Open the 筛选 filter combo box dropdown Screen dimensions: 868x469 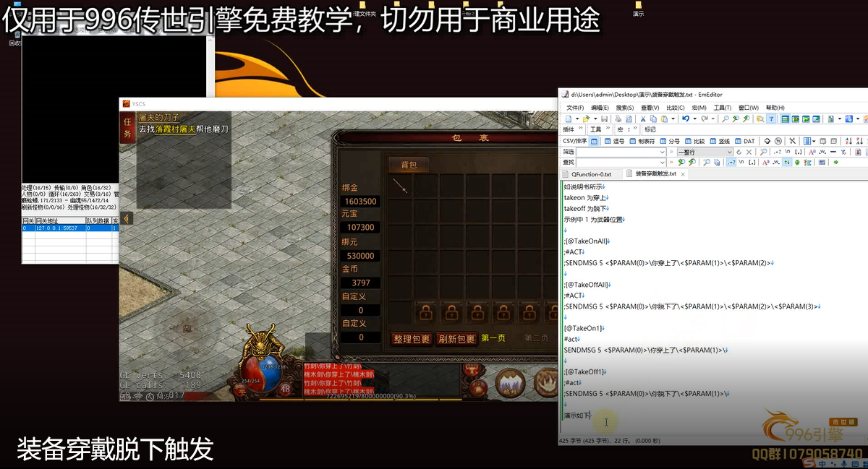click(662, 152)
